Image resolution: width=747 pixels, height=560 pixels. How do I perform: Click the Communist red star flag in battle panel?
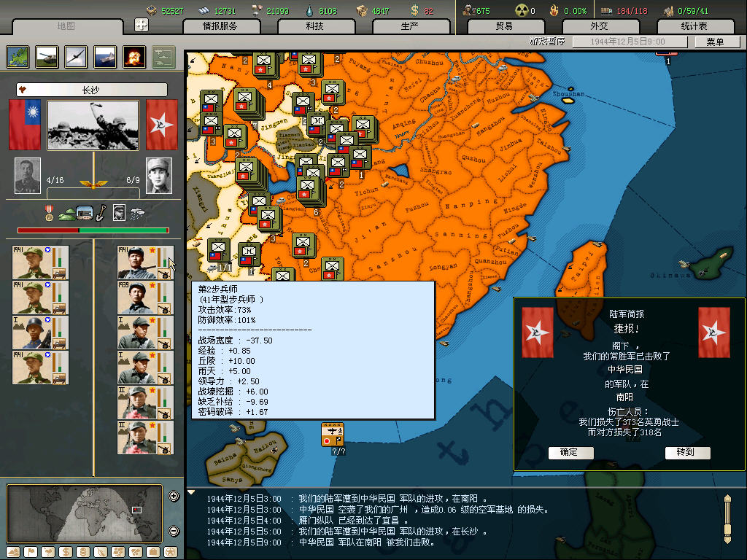pyautogui.click(x=161, y=125)
